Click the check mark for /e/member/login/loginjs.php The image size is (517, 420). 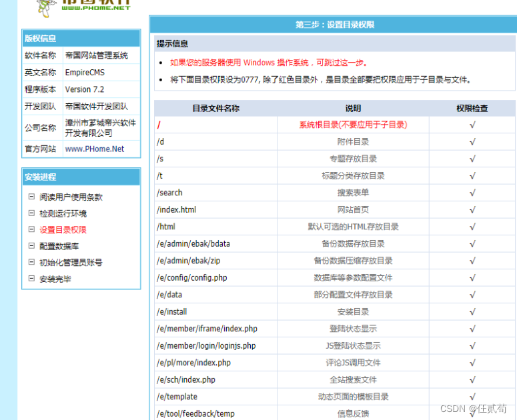pyautogui.click(x=472, y=346)
